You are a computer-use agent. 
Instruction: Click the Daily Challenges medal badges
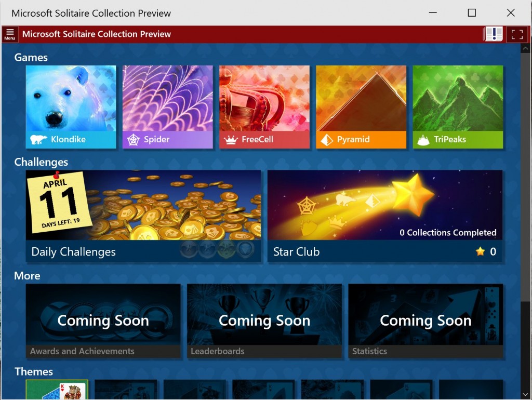coord(217,249)
